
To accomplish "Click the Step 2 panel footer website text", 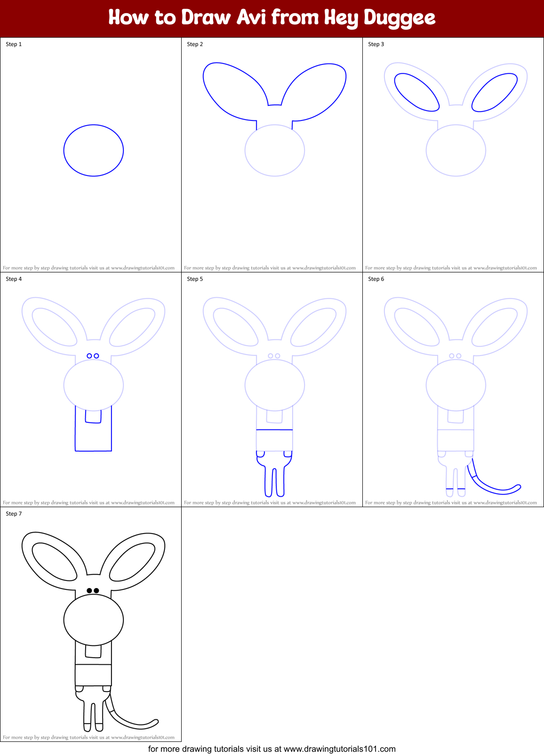I will (x=270, y=268).
